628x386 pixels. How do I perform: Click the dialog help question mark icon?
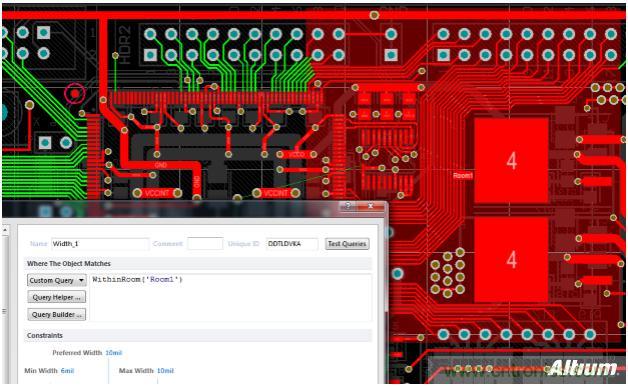pyautogui.click(x=348, y=206)
